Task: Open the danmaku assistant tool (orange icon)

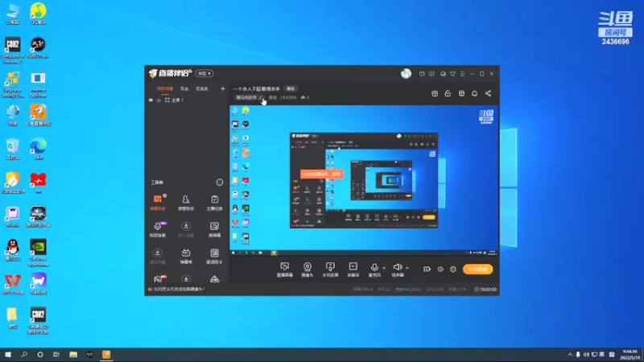Action: pos(158,203)
